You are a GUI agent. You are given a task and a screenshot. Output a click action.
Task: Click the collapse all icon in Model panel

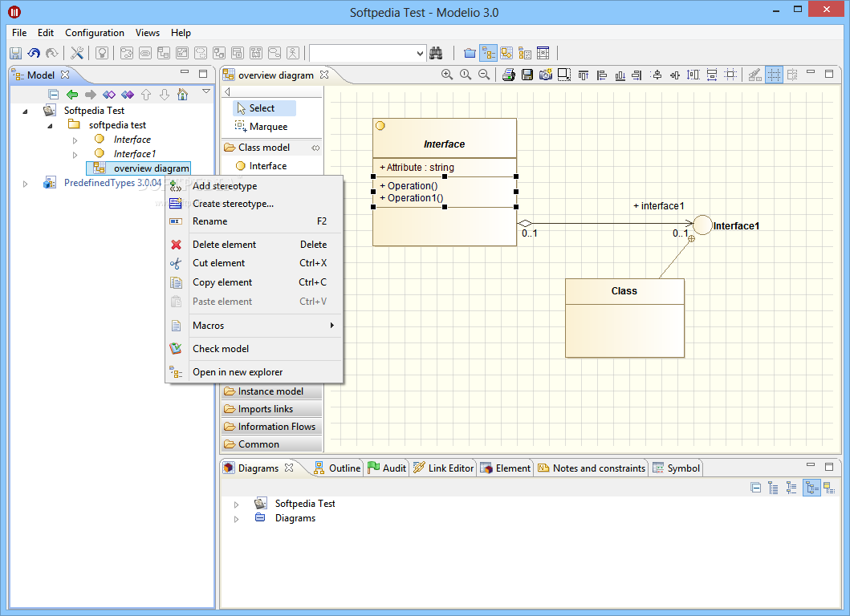[x=53, y=95]
